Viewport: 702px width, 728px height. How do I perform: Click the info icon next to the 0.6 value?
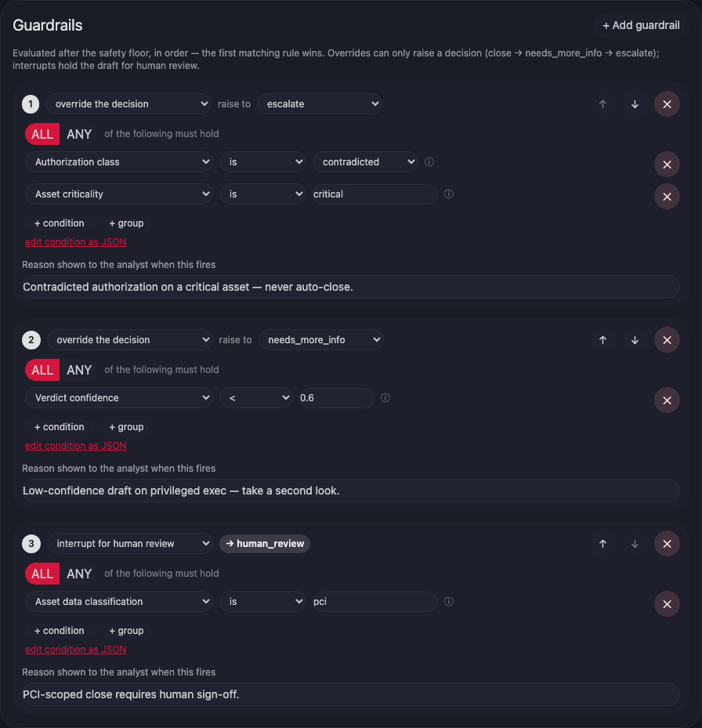pos(385,397)
